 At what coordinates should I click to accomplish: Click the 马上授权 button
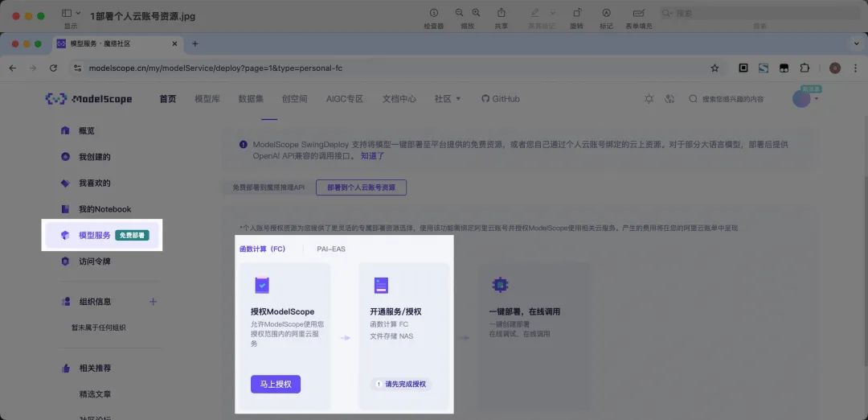(276, 384)
